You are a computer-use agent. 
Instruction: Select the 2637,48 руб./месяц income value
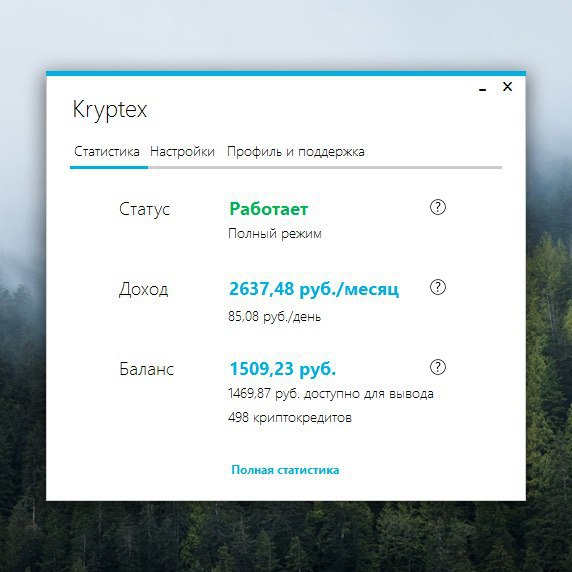point(314,289)
